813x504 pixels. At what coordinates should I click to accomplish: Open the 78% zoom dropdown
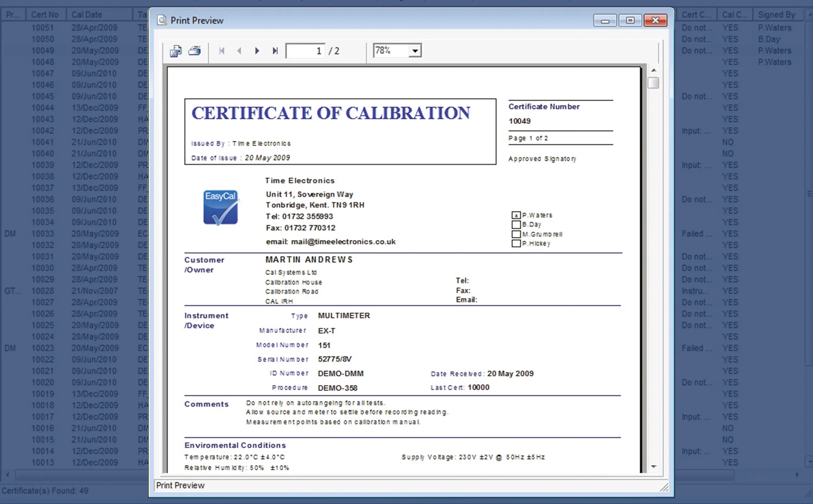tap(415, 51)
